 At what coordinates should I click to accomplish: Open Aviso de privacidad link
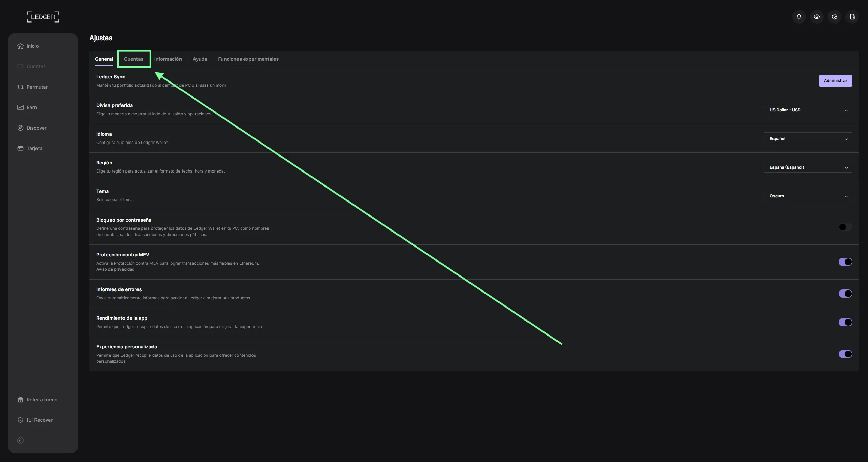point(115,269)
